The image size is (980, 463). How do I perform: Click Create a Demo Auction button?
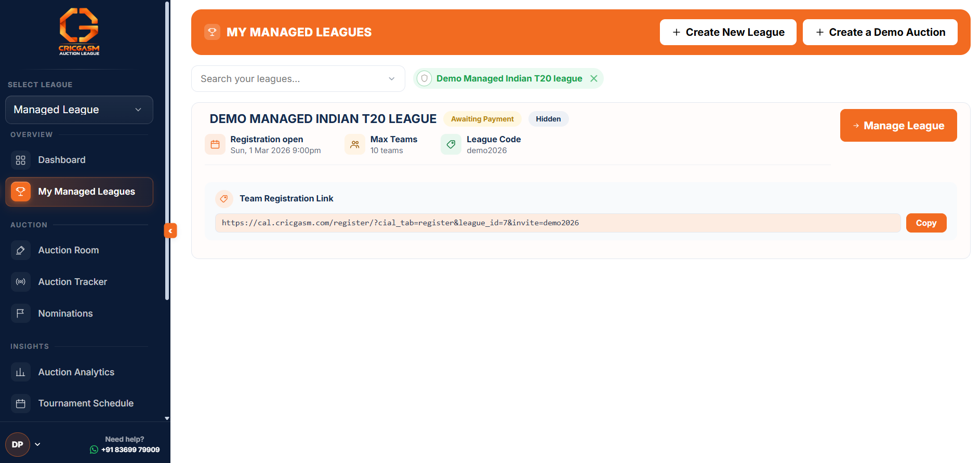(x=880, y=32)
